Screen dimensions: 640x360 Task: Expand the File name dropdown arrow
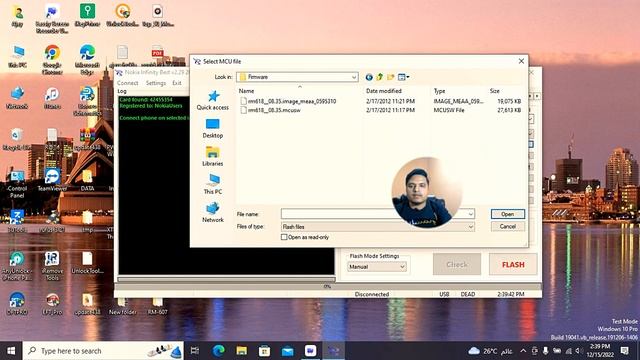click(x=470, y=214)
